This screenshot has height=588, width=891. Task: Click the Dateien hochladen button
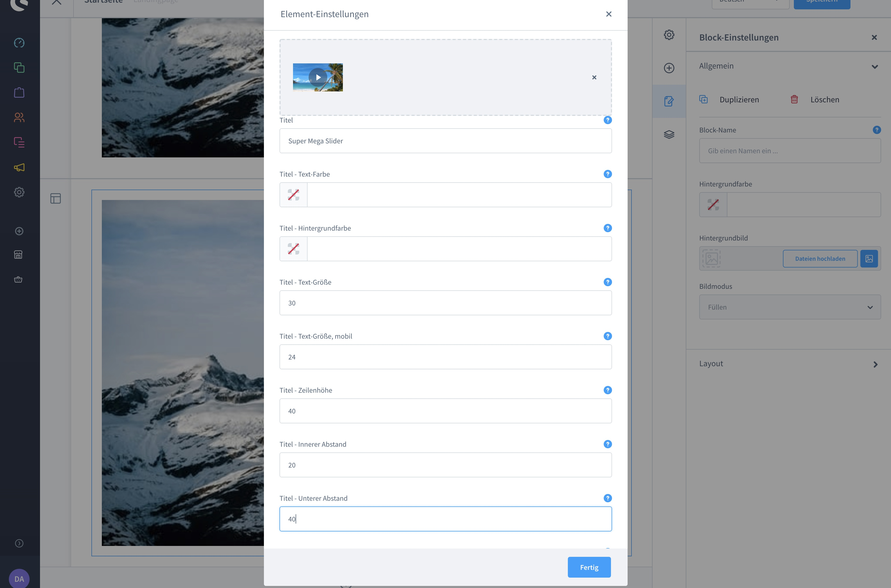pyautogui.click(x=820, y=258)
